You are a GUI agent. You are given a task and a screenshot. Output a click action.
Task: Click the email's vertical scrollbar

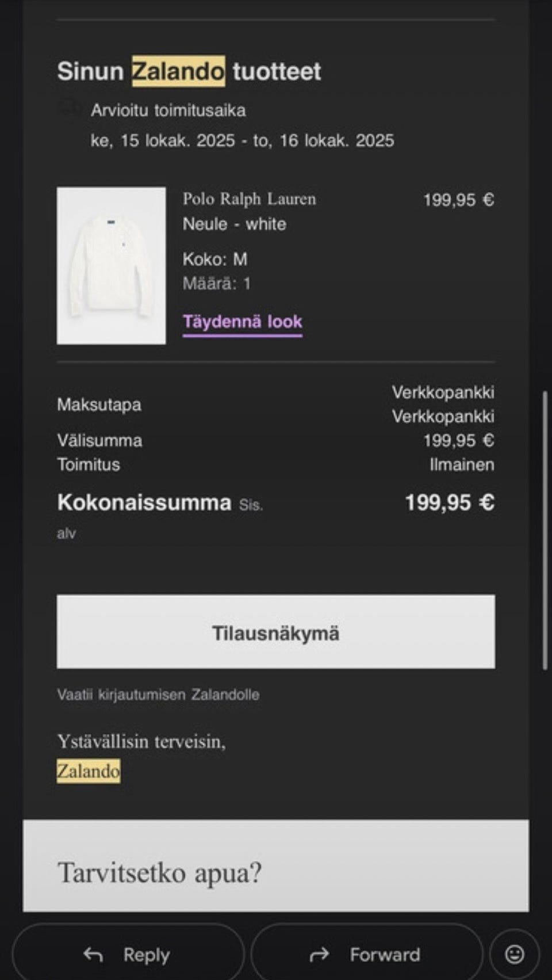point(545,529)
